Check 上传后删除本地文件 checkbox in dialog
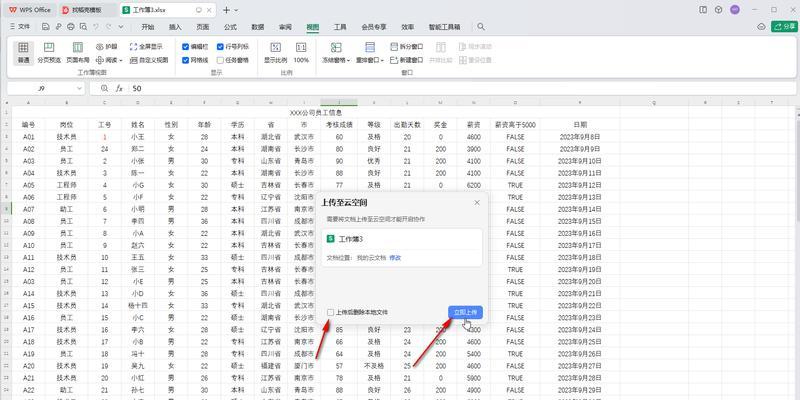 331,312
